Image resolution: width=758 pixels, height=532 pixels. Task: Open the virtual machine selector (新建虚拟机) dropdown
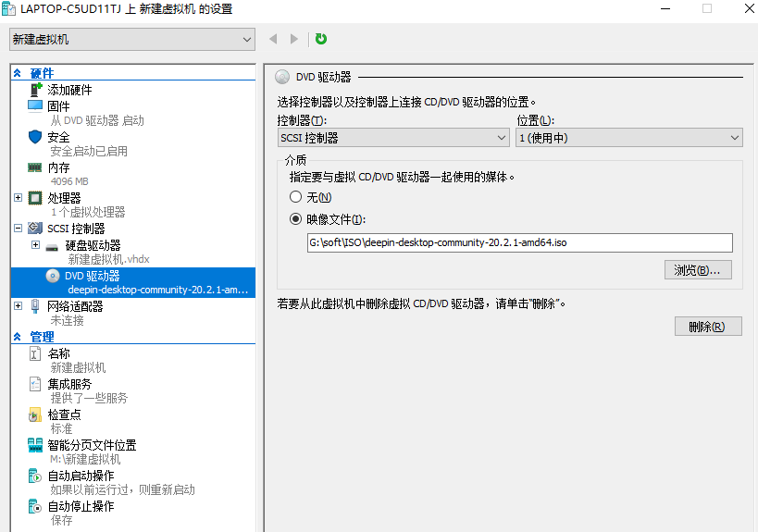132,39
